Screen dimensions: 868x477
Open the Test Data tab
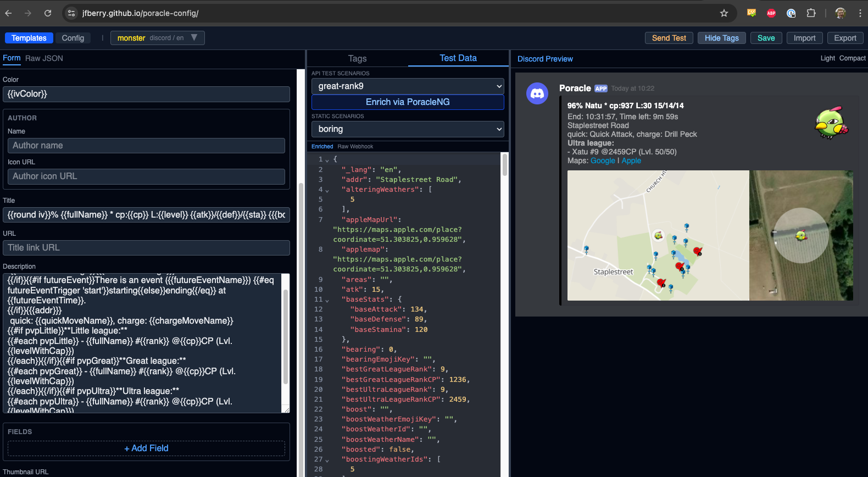[458, 58]
